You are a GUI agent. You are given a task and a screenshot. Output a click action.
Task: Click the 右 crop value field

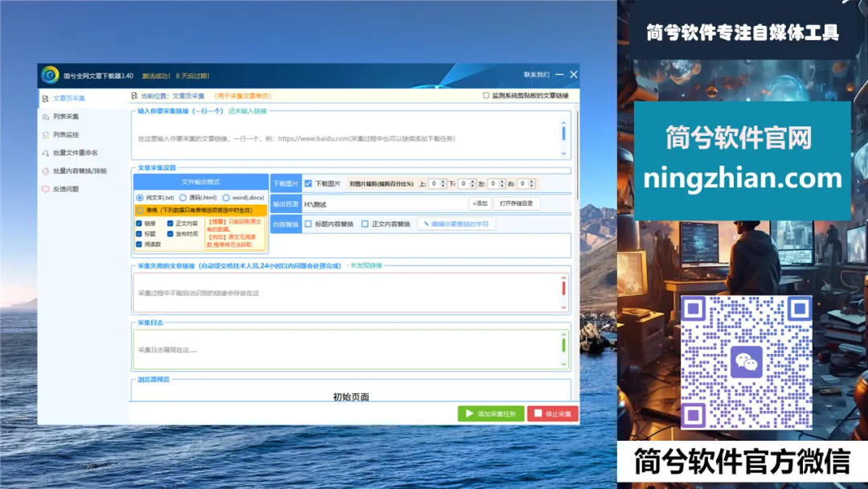pyautogui.click(x=522, y=184)
